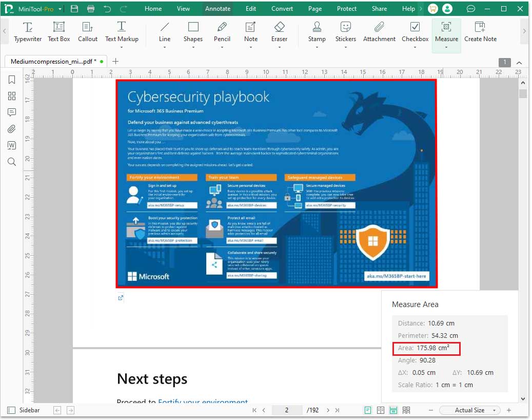Open document search in sidebar
532x420 pixels.
click(12, 162)
